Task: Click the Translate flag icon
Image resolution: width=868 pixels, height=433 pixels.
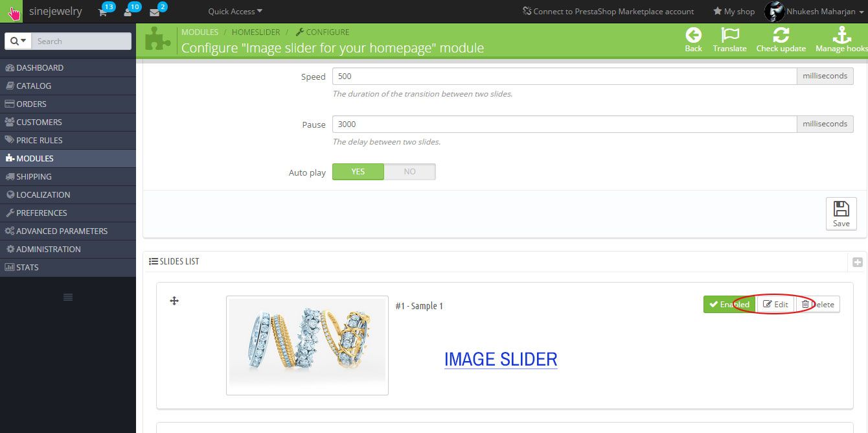Action: point(730,35)
